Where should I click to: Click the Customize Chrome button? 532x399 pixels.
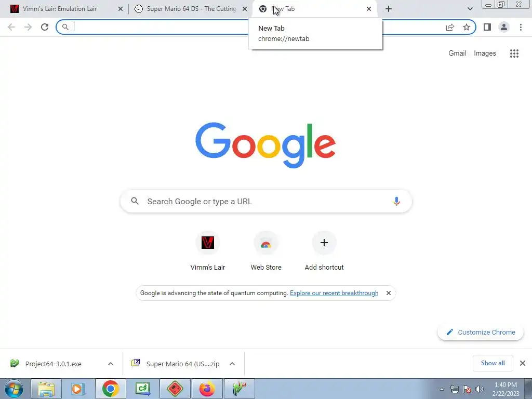pos(481,332)
